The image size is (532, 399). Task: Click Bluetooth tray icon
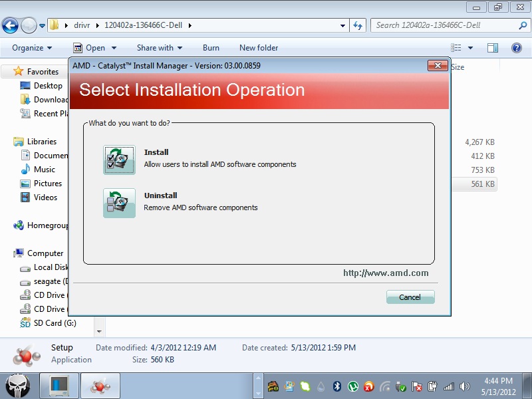336,386
